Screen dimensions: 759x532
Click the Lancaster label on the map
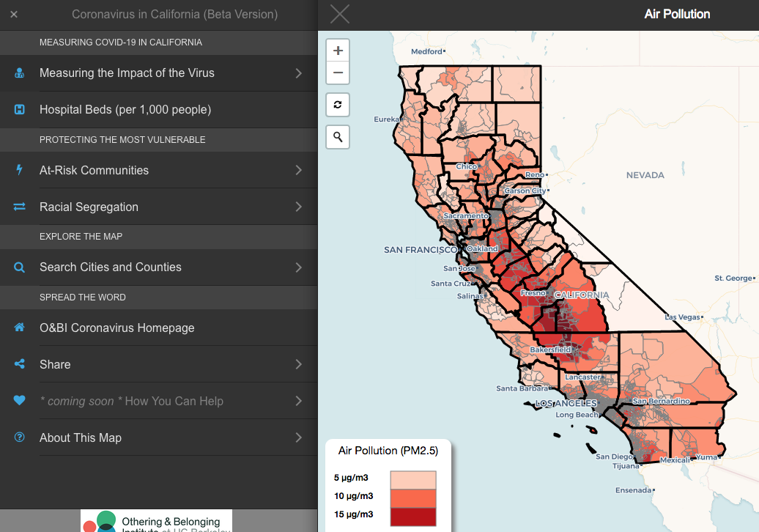click(x=583, y=377)
